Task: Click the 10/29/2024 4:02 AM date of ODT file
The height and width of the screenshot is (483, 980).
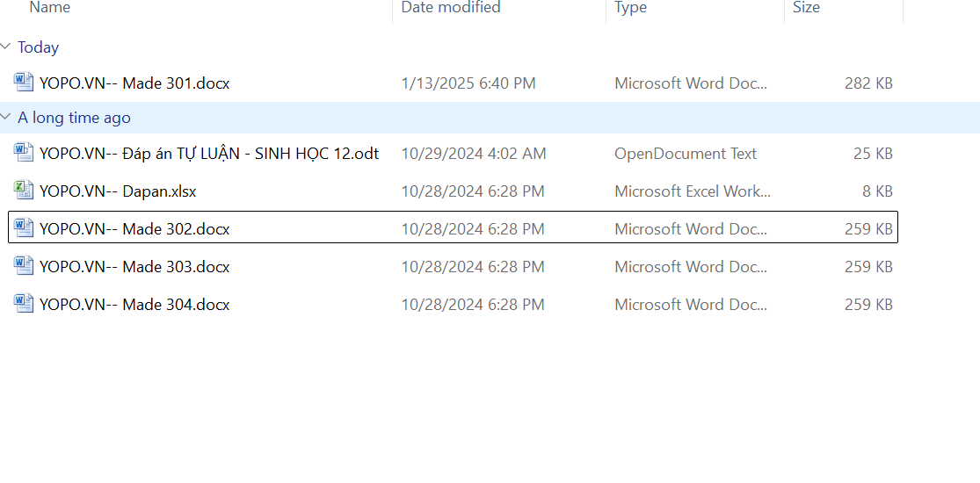Action: [x=474, y=154]
